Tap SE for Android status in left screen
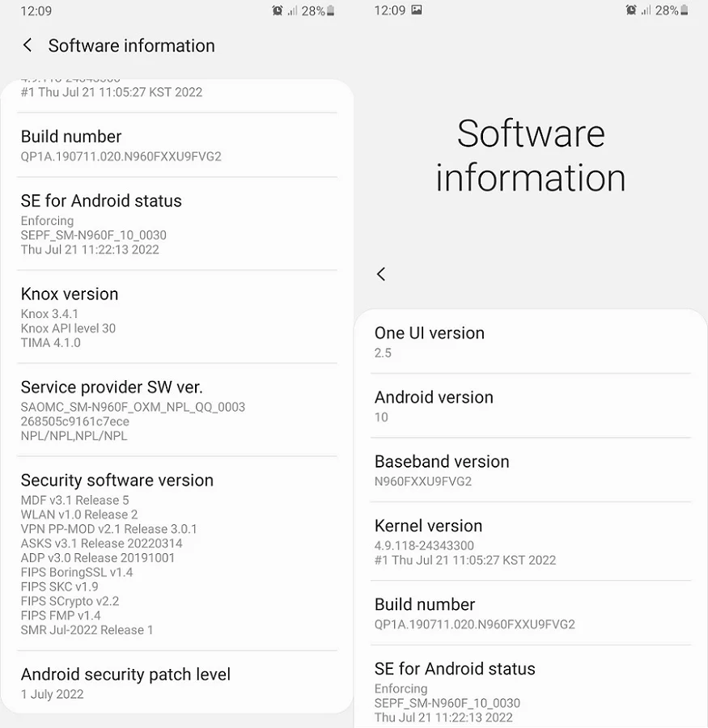 click(177, 224)
